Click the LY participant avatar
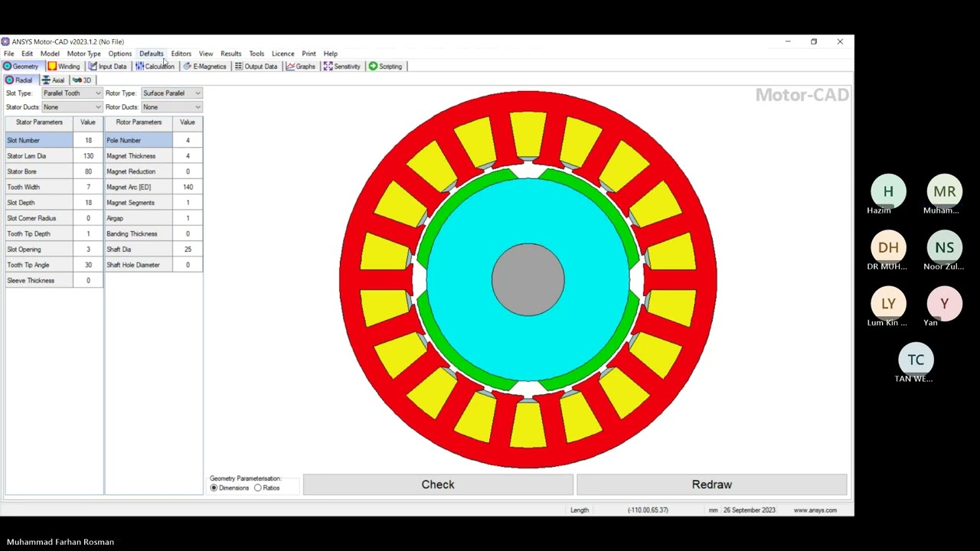This screenshot has width=980, height=551. click(x=888, y=304)
